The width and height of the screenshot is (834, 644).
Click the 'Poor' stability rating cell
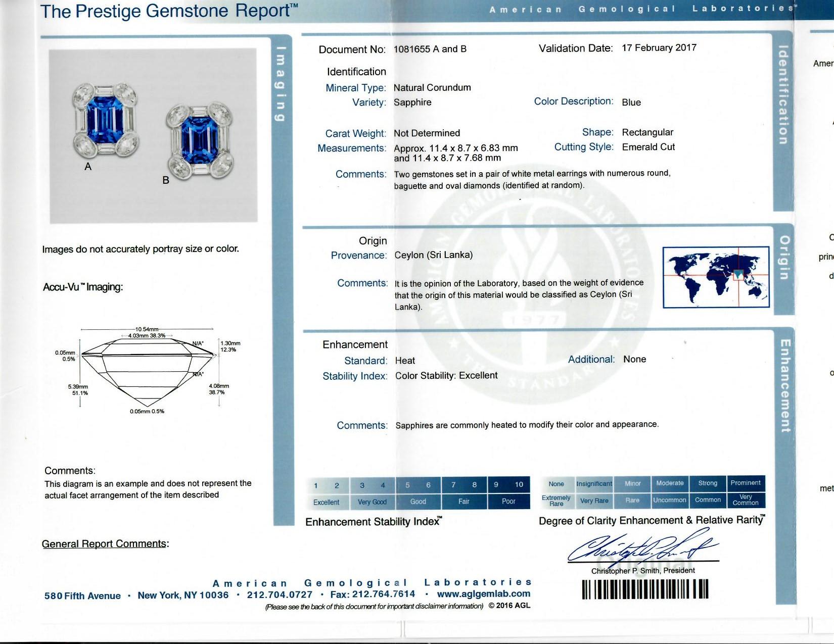pos(508,502)
